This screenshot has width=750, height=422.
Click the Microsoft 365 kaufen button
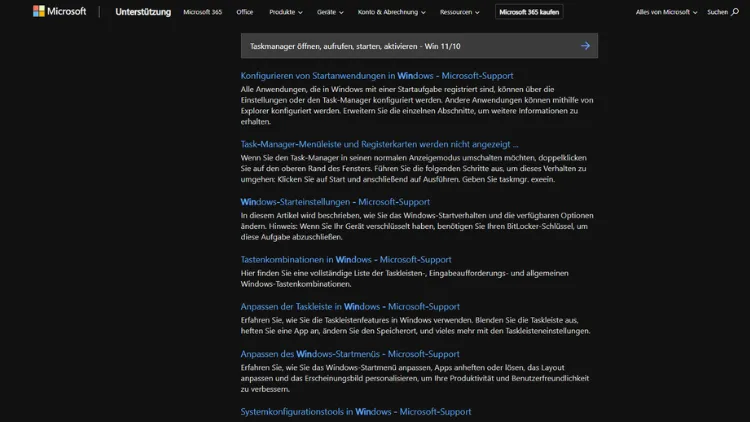click(x=529, y=12)
